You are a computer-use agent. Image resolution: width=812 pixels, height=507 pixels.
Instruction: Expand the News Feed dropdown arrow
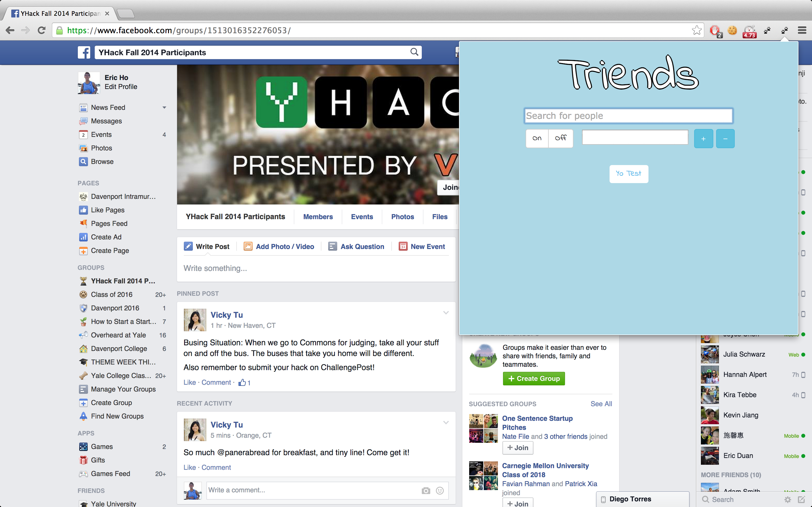click(164, 108)
